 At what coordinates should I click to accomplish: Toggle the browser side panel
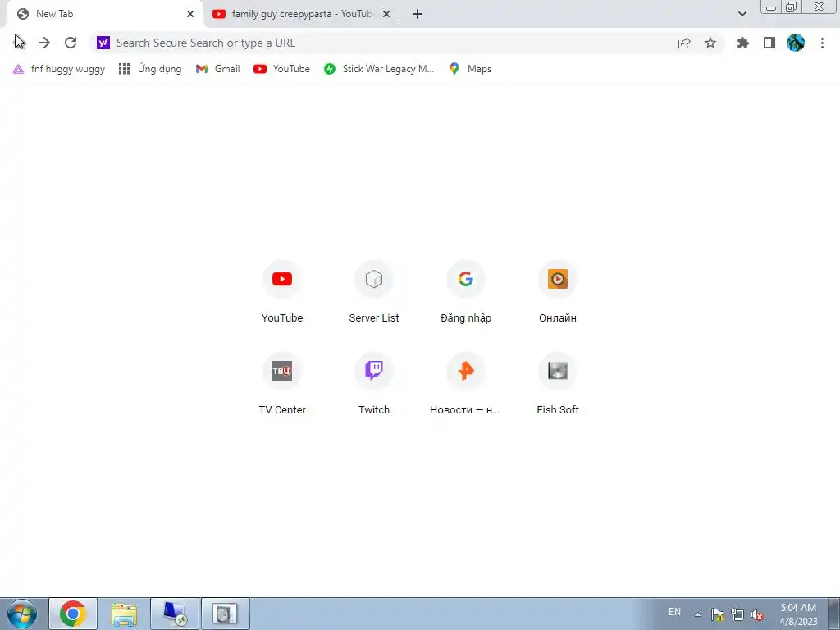(769, 43)
